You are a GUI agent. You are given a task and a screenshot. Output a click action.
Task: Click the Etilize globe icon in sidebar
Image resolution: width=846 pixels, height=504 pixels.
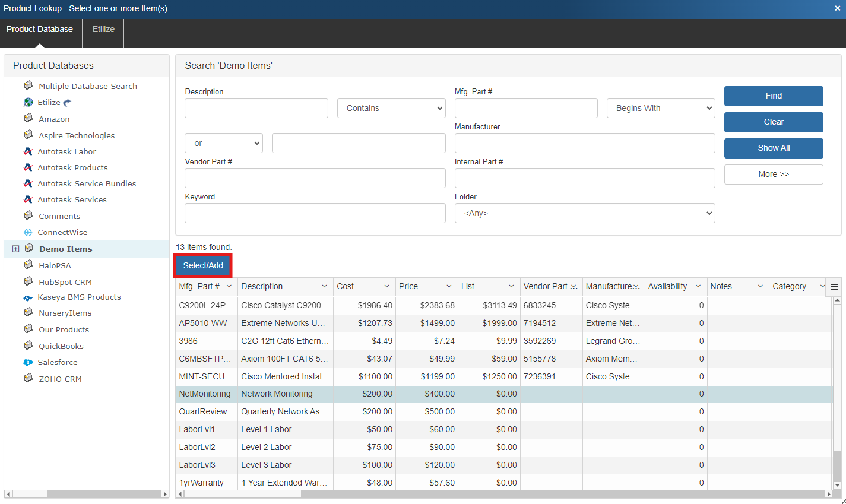coord(28,103)
